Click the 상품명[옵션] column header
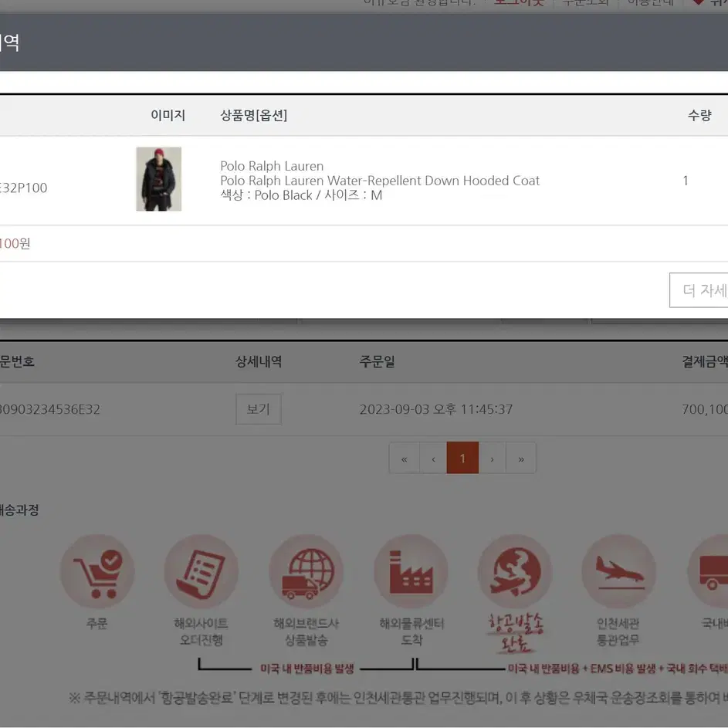Viewport: 728px width, 728px height. click(253, 115)
